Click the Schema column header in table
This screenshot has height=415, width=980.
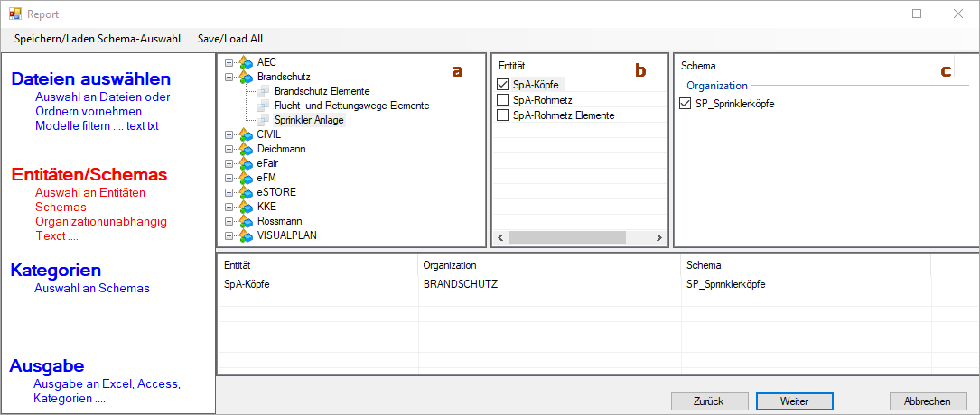tap(807, 265)
